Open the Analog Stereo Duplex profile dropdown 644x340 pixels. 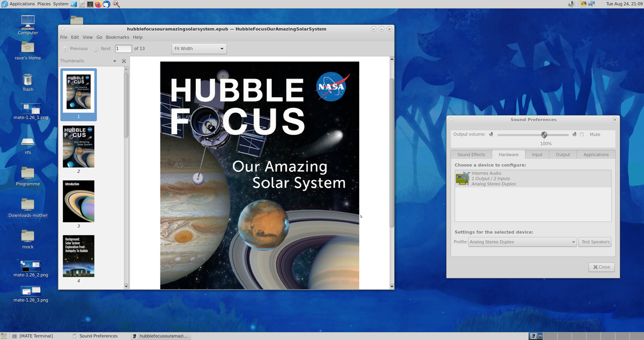[x=522, y=242]
